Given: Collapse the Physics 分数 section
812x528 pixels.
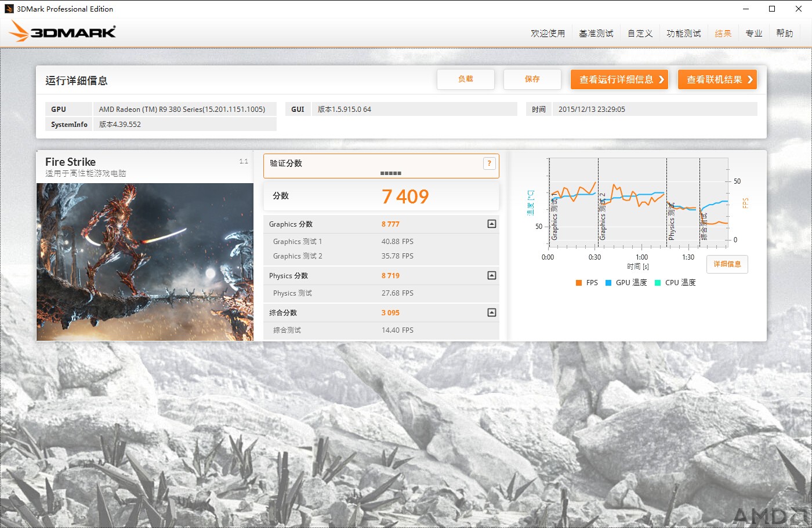Looking at the screenshot, I should pyautogui.click(x=492, y=275).
